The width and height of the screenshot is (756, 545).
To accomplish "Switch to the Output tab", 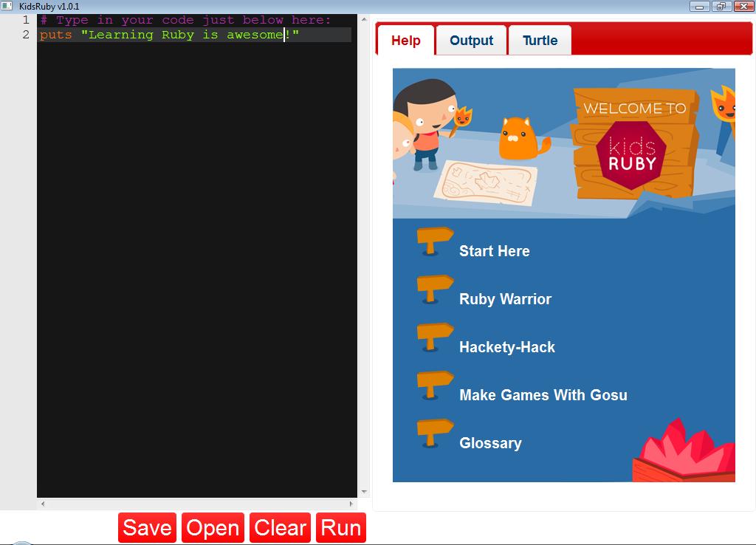I will point(471,41).
